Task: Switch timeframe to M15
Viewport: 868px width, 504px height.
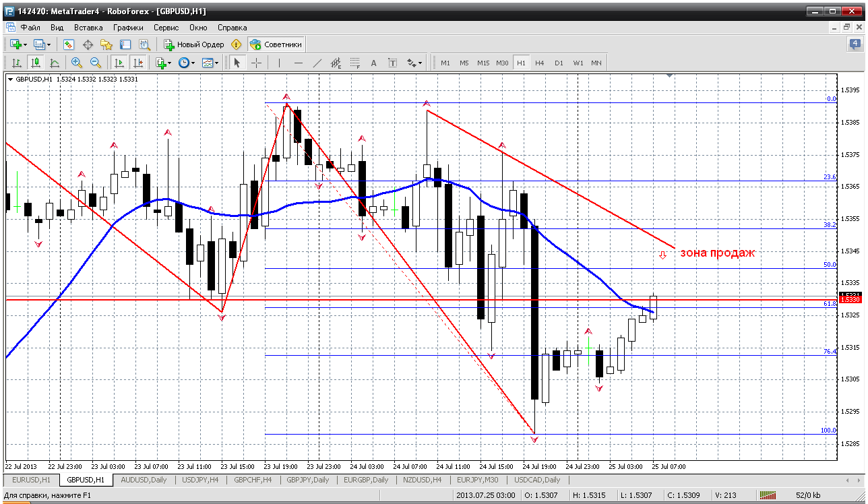Action: point(483,63)
